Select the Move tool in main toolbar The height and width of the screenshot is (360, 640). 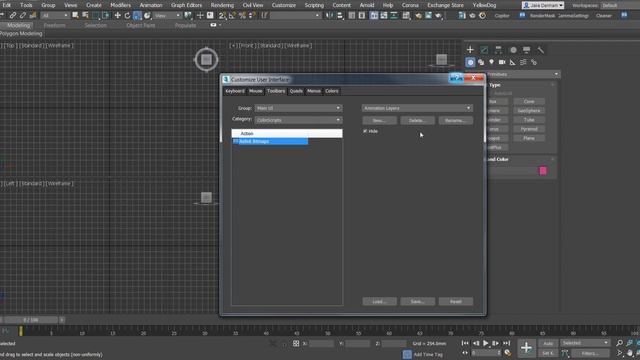118,16
